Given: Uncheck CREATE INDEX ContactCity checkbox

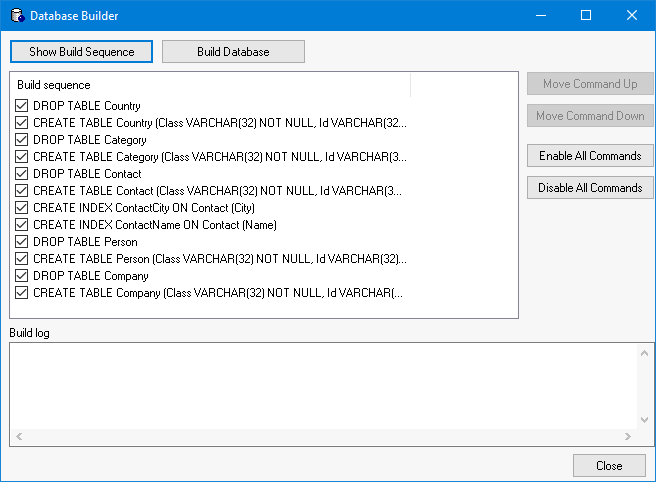Looking at the screenshot, I should click(22, 208).
